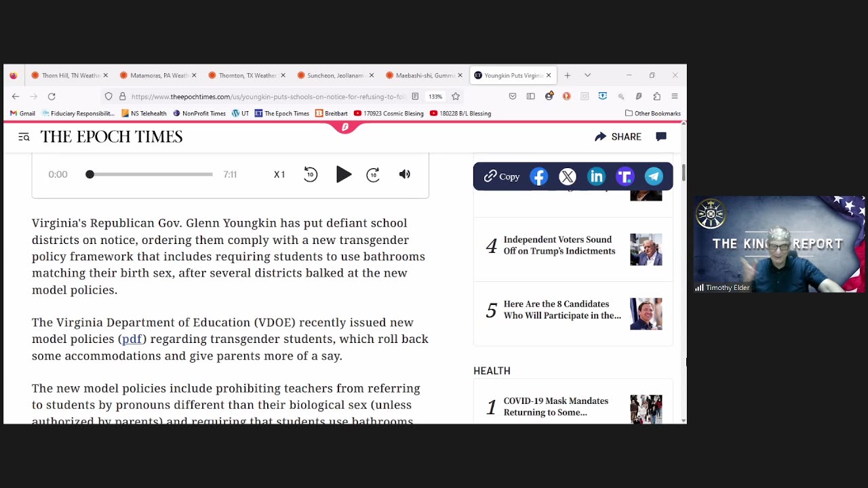Screen dimensions: 868x488
Task: Open UT bookmark
Action: pos(241,113)
